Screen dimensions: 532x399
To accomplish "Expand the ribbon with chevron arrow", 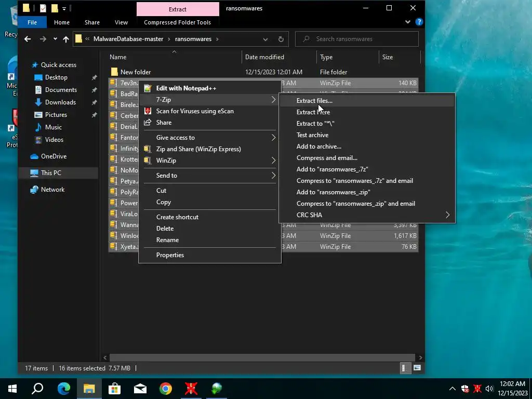I will [407, 22].
